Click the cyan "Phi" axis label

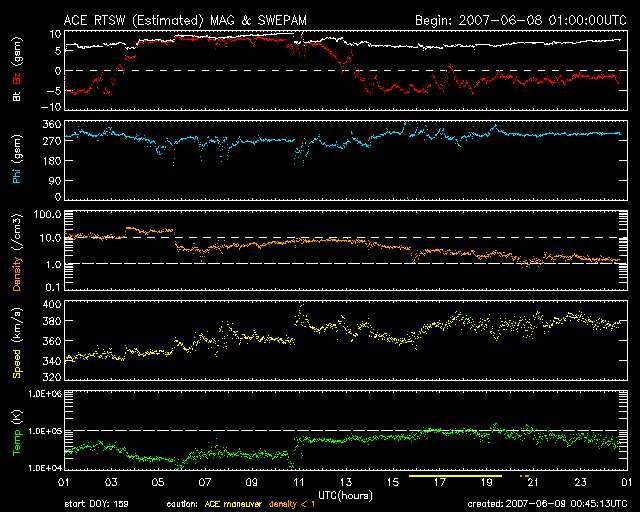pos(17,174)
